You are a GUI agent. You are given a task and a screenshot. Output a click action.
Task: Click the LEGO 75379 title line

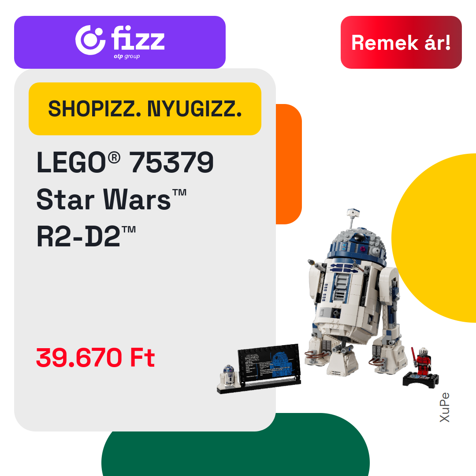(x=125, y=162)
